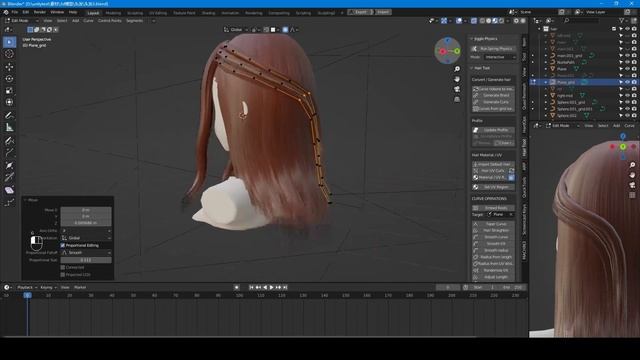Click the Run Spring Physics icon
640x360 pixels.
475,49
